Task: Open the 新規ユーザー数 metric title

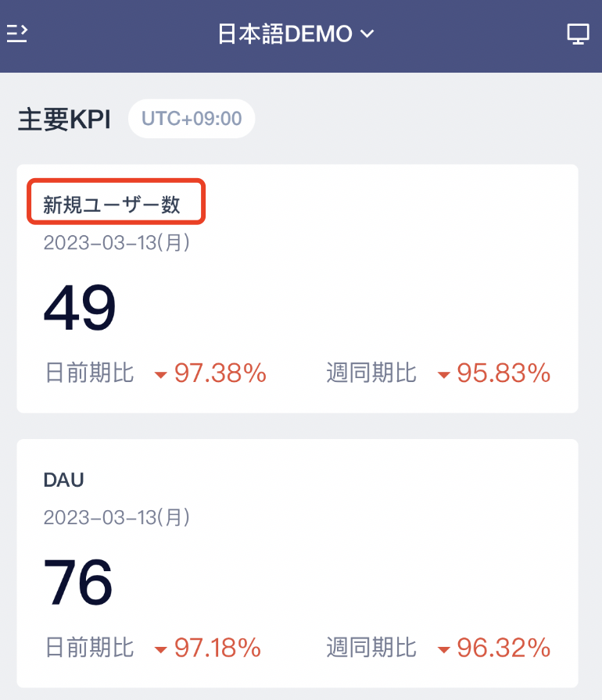Action: (x=112, y=205)
